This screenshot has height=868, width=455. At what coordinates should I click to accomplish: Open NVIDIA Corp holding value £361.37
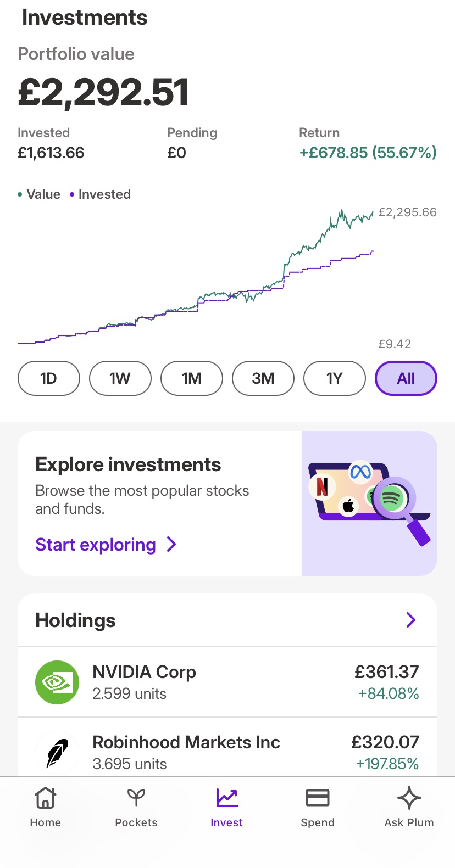386,672
